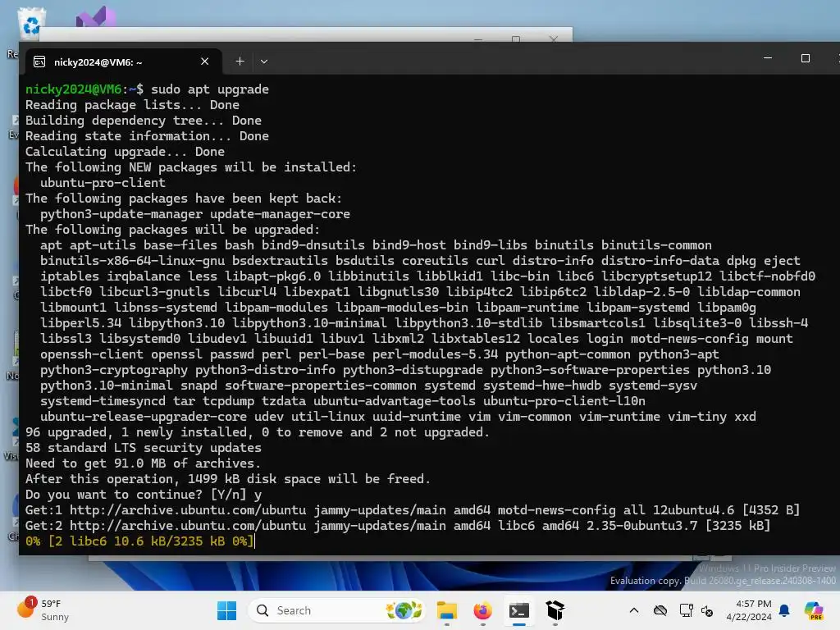
Task: Click 'Calculating upgrade... Done' line
Action: tap(125, 152)
